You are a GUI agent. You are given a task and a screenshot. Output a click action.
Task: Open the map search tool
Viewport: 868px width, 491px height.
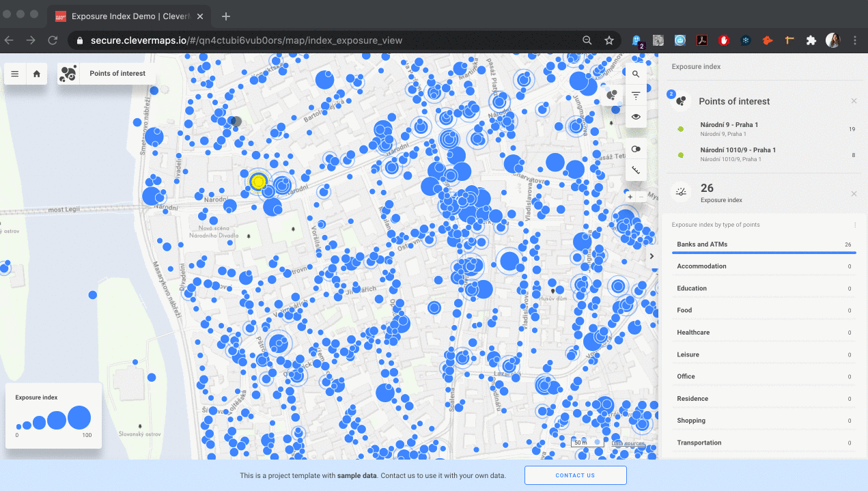[x=636, y=74]
